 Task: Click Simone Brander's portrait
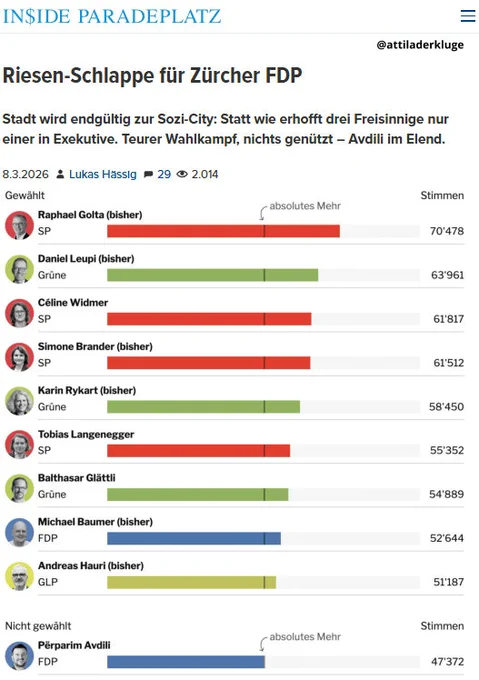click(20, 357)
